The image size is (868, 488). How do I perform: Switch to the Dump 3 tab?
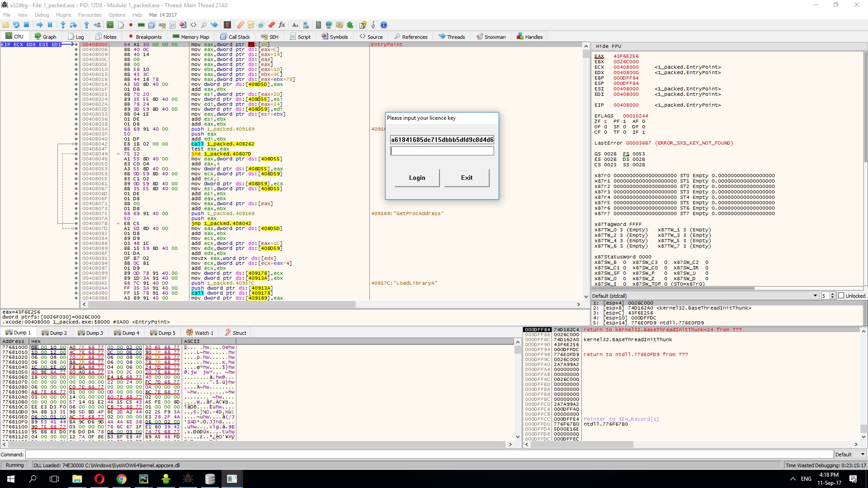point(90,333)
